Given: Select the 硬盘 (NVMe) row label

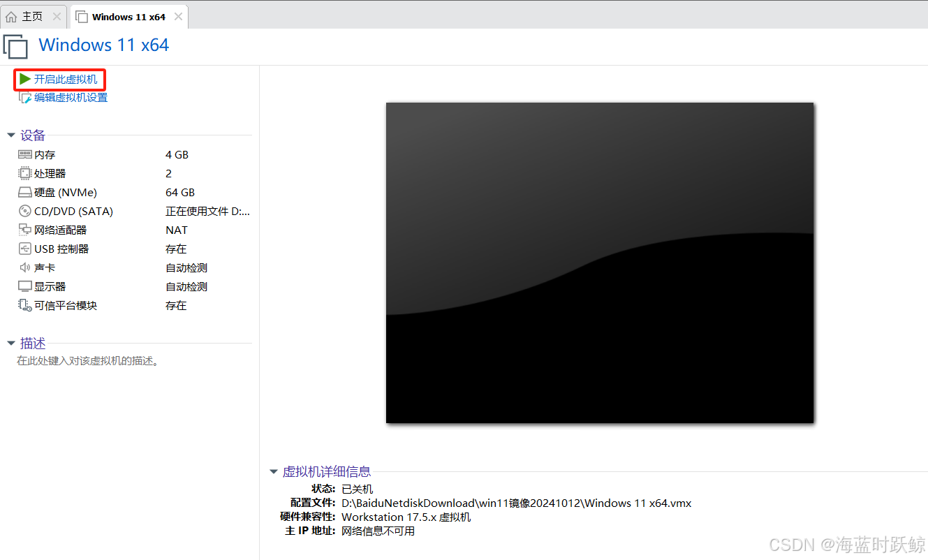Looking at the screenshot, I should 66,192.
